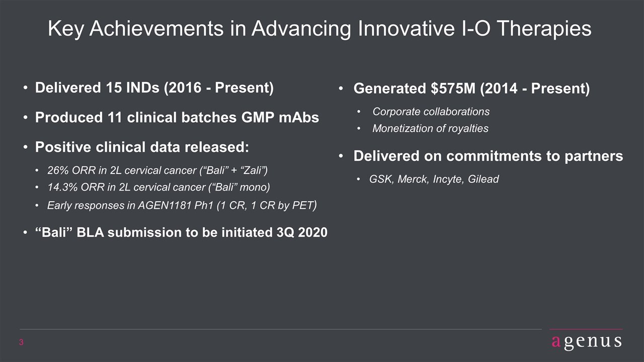
Task: Click the agenus logo
Action: (x=586, y=341)
